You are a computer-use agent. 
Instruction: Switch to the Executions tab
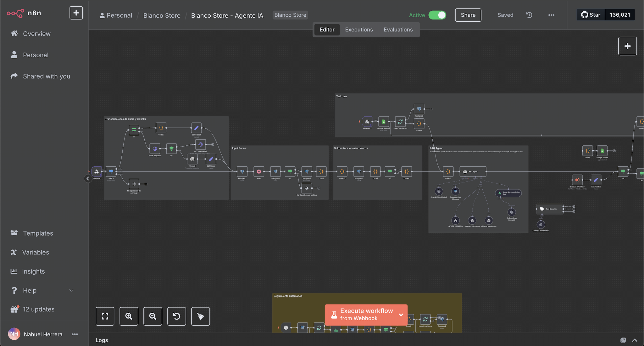[x=359, y=30]
